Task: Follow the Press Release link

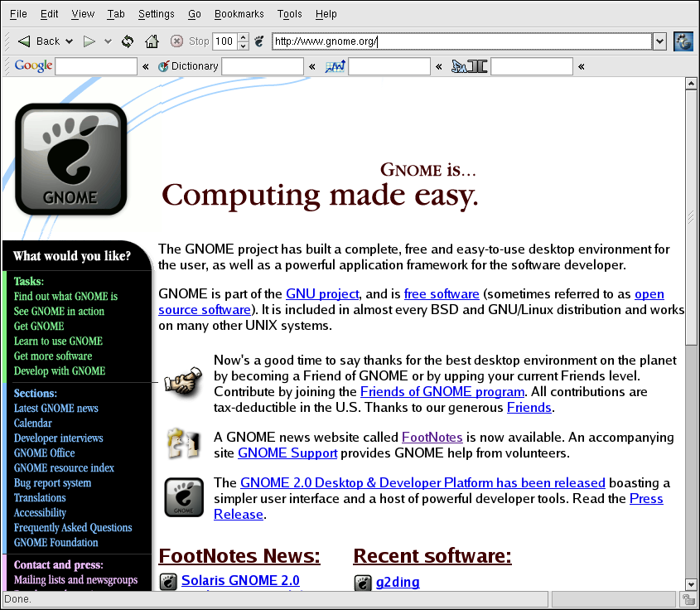Action: (646, 499)
